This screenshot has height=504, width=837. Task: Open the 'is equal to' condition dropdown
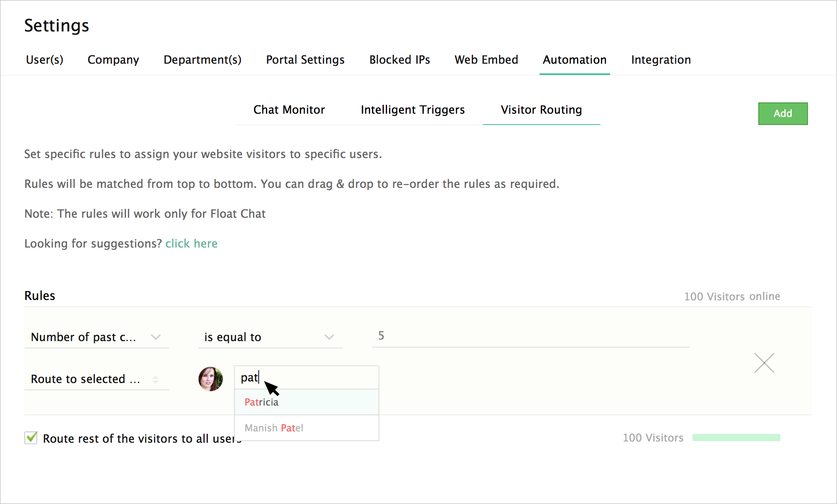coord(270,337)
